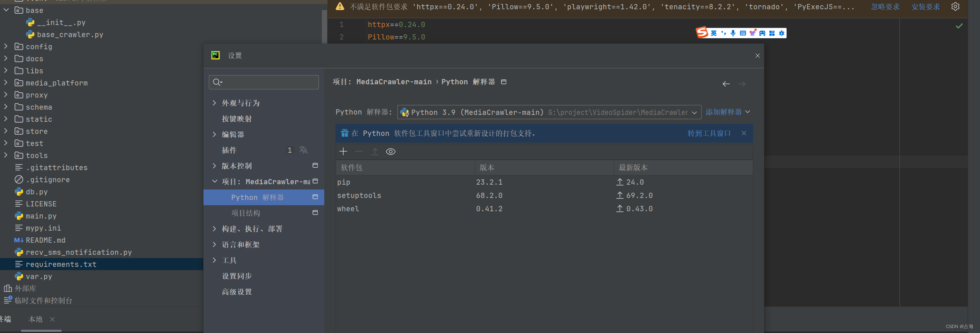Click the search magnifier icon in settings
Image resolution: width=980 pixels, height=333 pixels.
tap(217, 82)
